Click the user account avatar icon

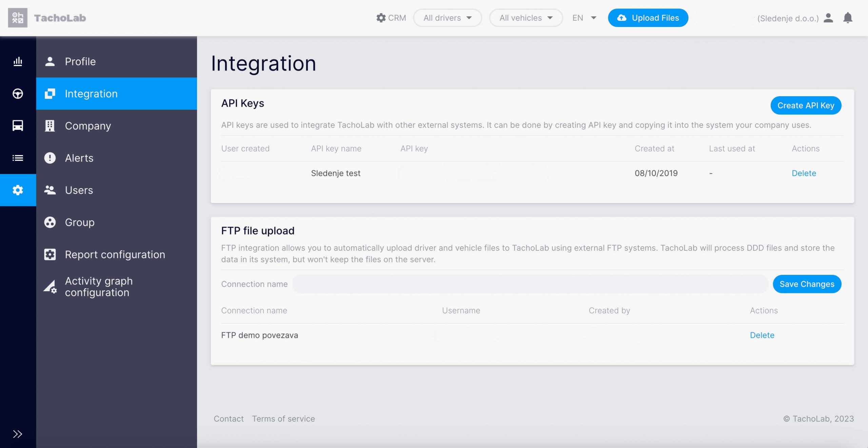pos(828,18)
